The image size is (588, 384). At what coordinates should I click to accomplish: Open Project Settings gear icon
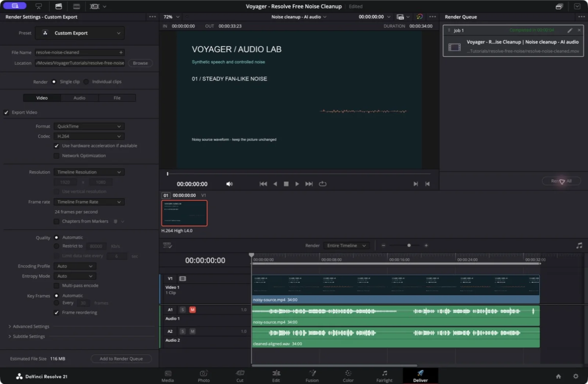(x=576, y=376)
